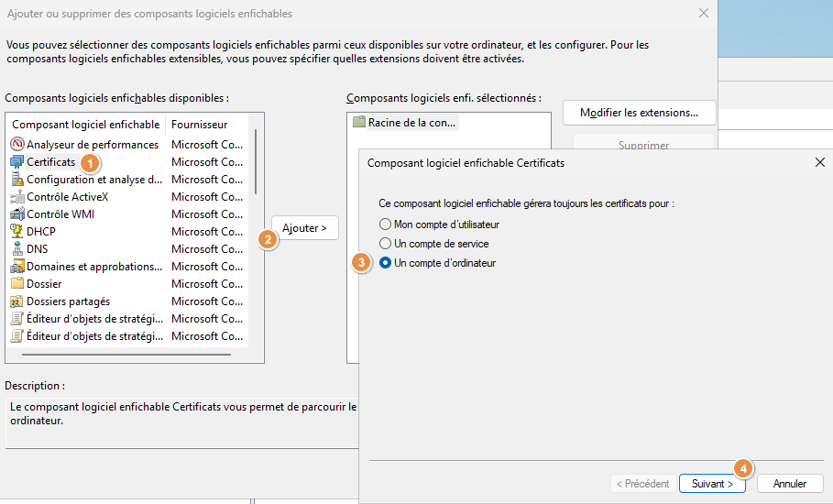Image resolution: width=833 pixels, height=504 pixels.
Task: Open Modifier les extensions...
Action: point(639,113)
